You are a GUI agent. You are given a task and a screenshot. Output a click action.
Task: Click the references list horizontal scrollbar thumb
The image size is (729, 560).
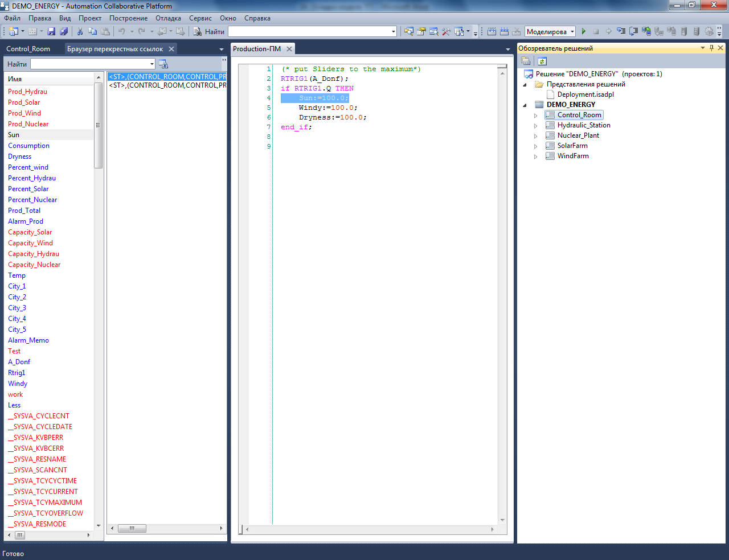(x=132, y=528)
